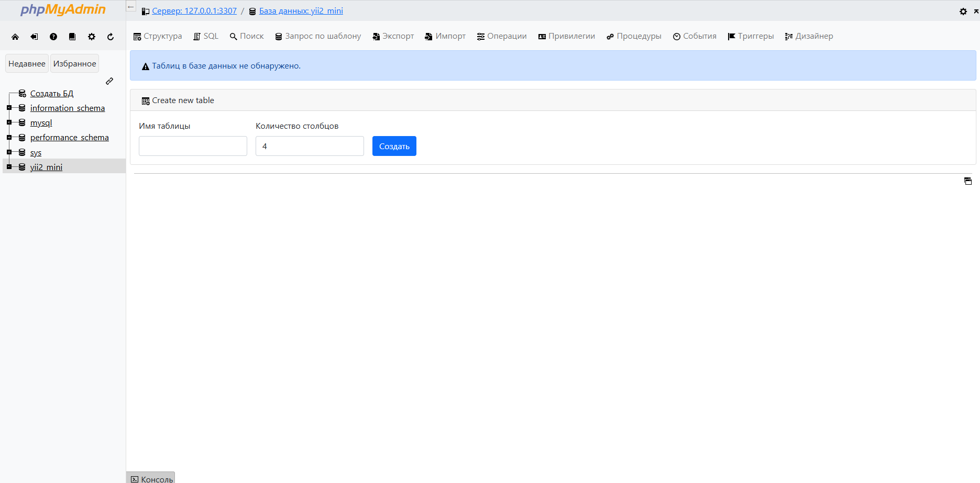
Task: Click the Создать БД link
Action: [52, 93]
